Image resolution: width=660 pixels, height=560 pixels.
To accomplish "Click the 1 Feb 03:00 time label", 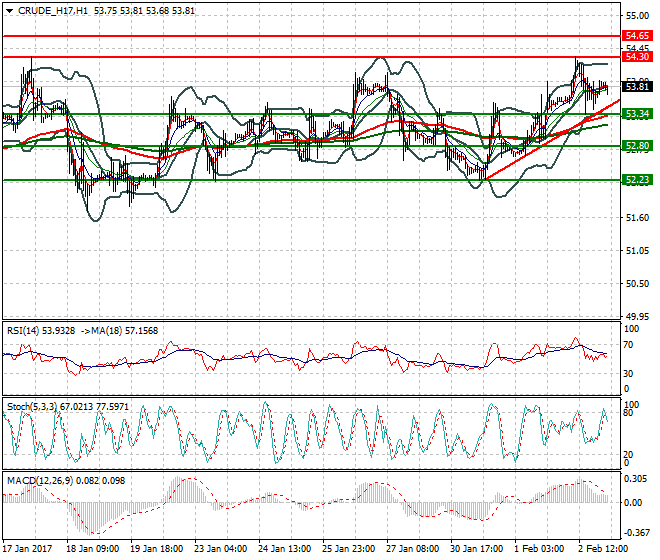I will [x=539, y=549].
